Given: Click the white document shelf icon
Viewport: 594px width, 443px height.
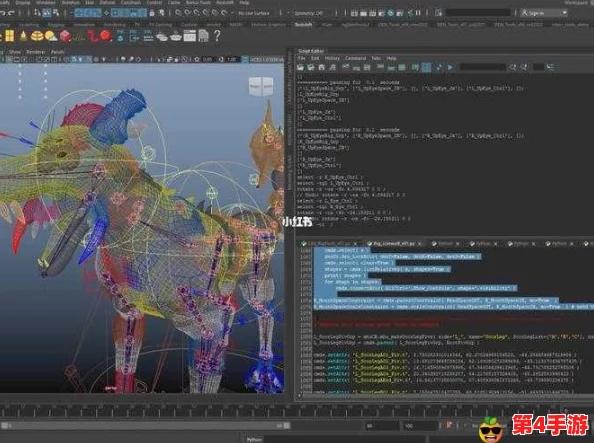Looking at the screenshot, I should [203, 36].
